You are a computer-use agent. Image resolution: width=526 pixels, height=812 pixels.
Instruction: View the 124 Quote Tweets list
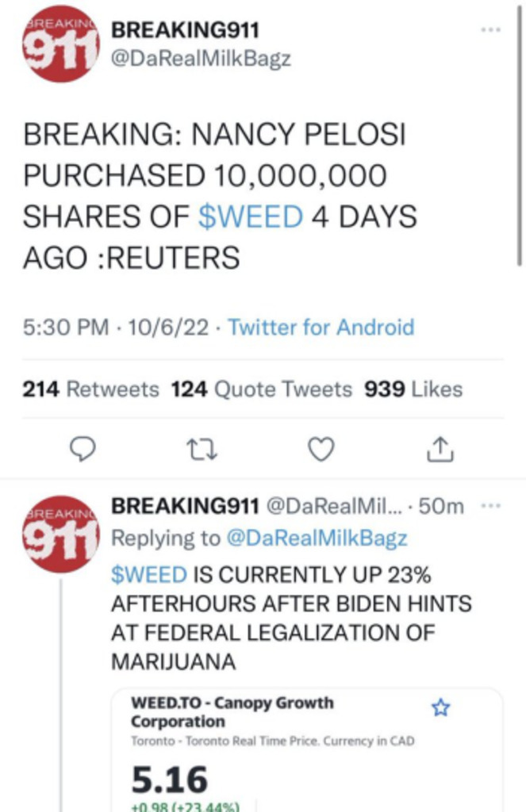[x=261, y=389]
